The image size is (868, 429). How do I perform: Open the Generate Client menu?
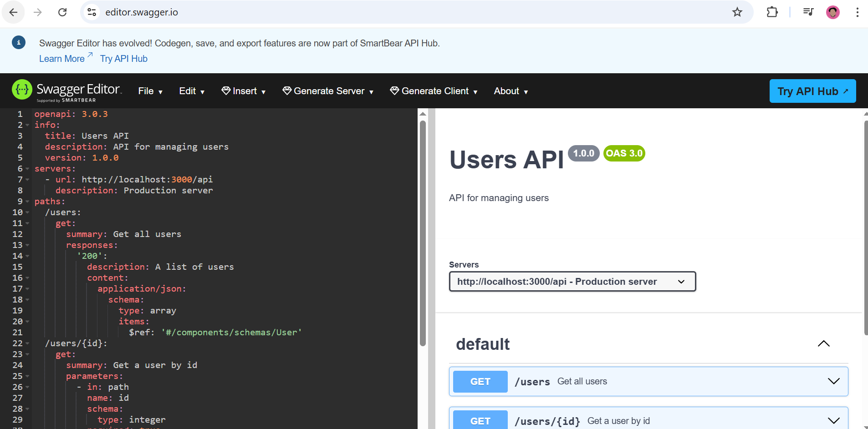coord(434,91)
